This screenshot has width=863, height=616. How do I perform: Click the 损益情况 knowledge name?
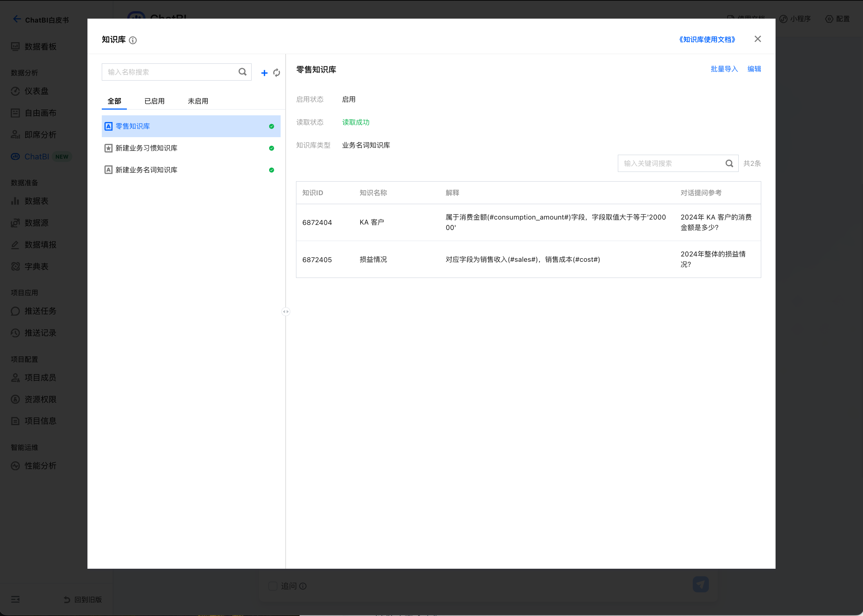[373, 259]
